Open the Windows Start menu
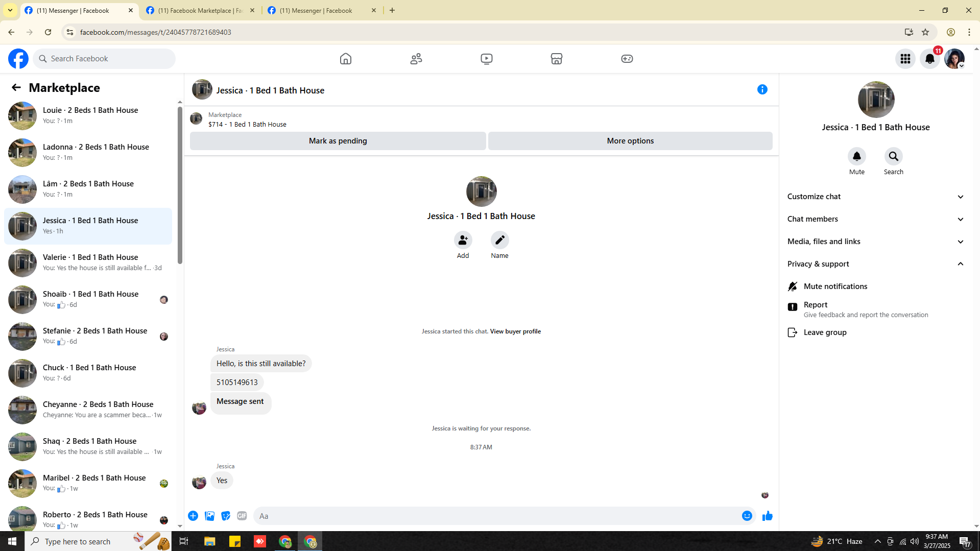980x551 pixels. [x=12, y=541]
